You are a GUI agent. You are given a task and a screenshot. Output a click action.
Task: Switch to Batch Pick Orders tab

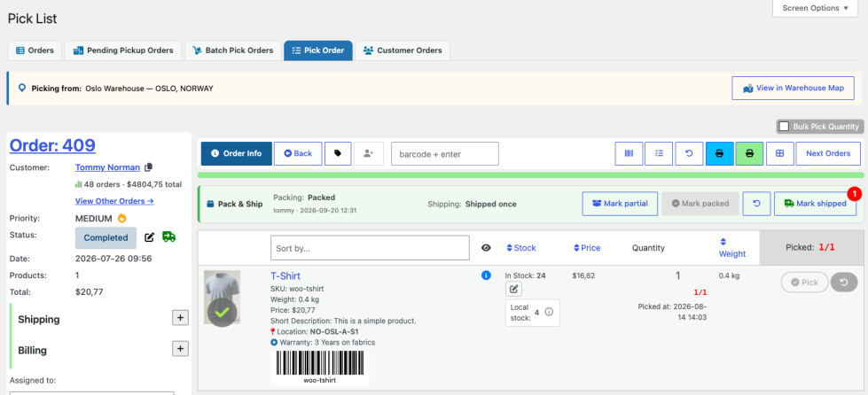pos(232,50)
